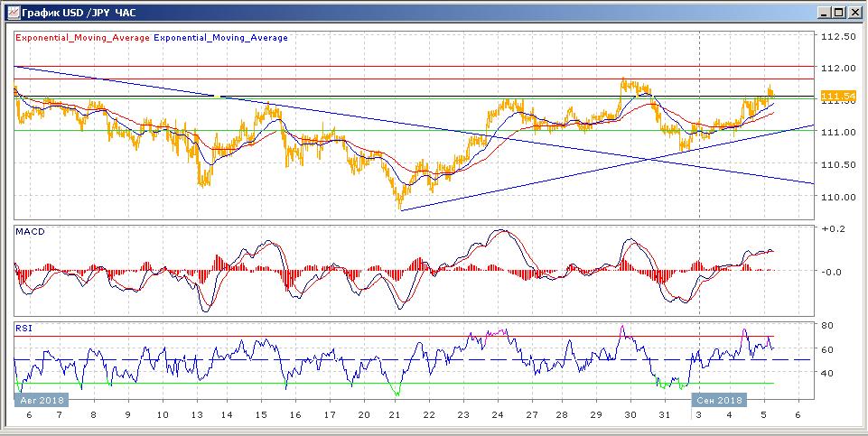Click the chart window icon in title bar
Image resolution: width=868 pixels, height=436 pixels.
pos(14,12)
